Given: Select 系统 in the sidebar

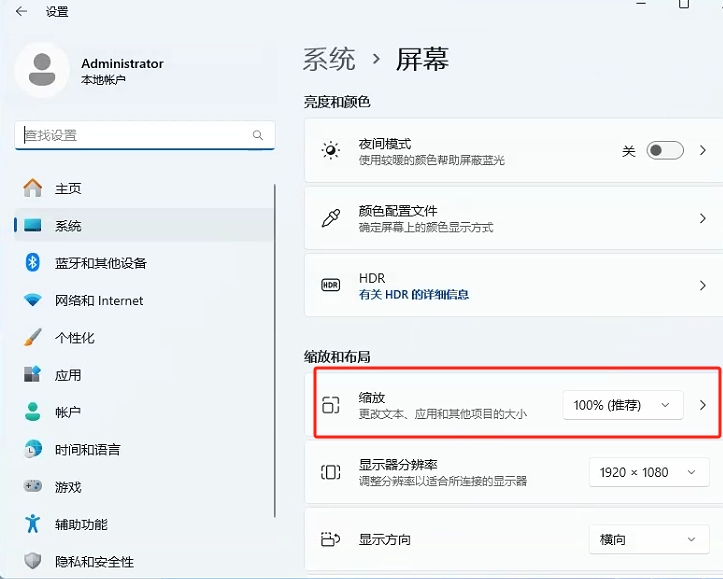Looking at the screenshot, I should click(144, 225).
